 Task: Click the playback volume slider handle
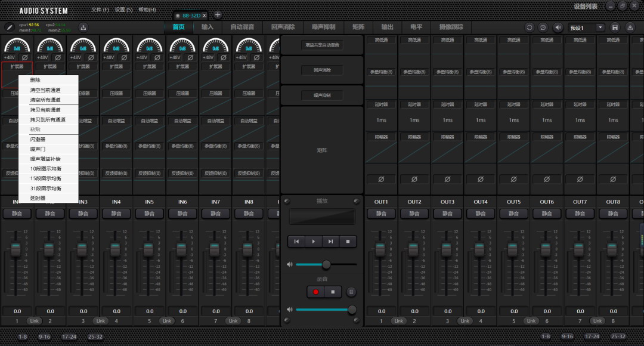[x=326, y=264]
